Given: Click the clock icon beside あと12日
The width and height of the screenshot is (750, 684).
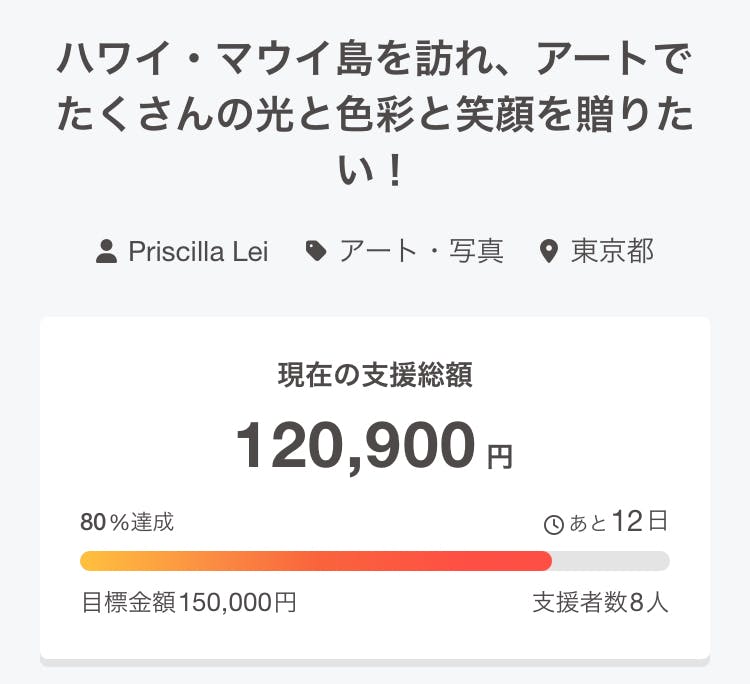Looking at the screenshot, I should tap(553, 523).
